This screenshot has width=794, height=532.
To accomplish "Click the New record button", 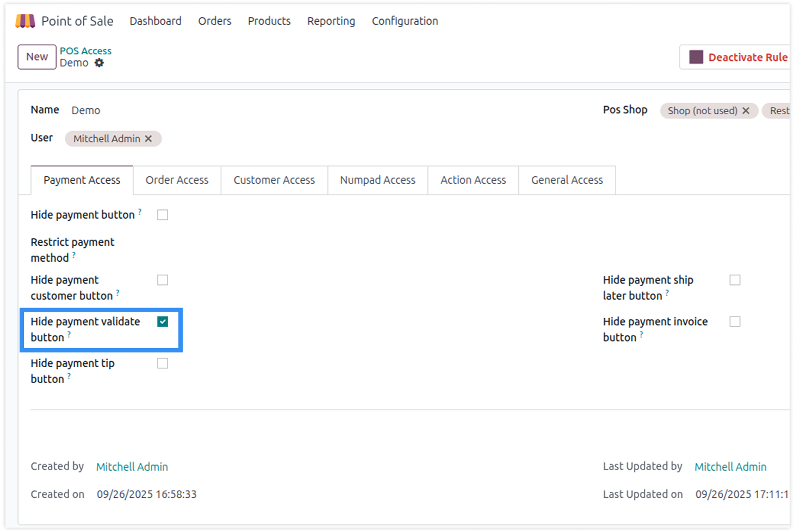I will click(x=37, y=57).
